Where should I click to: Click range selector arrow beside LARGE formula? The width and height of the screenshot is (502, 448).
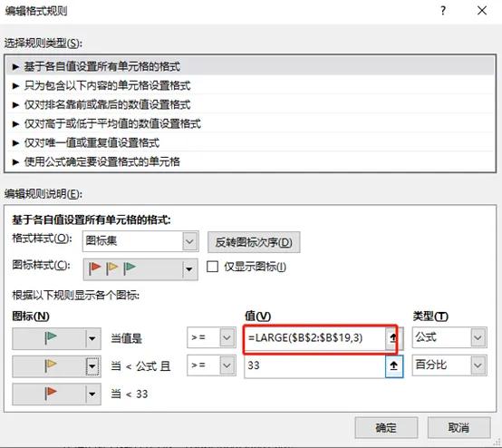click(x=393, y=337)
